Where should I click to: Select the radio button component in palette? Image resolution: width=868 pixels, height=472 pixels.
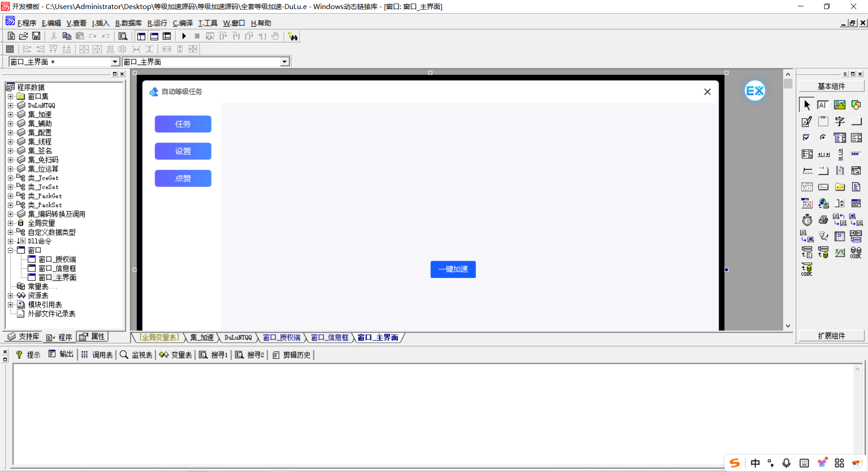pyautogui.click(x=823, y=138)
